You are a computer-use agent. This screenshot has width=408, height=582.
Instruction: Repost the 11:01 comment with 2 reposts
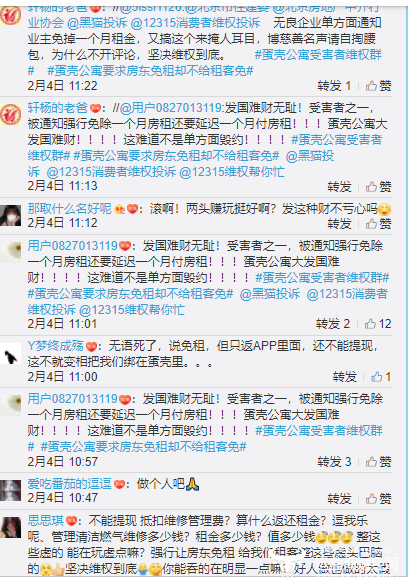tap(333, 324)
